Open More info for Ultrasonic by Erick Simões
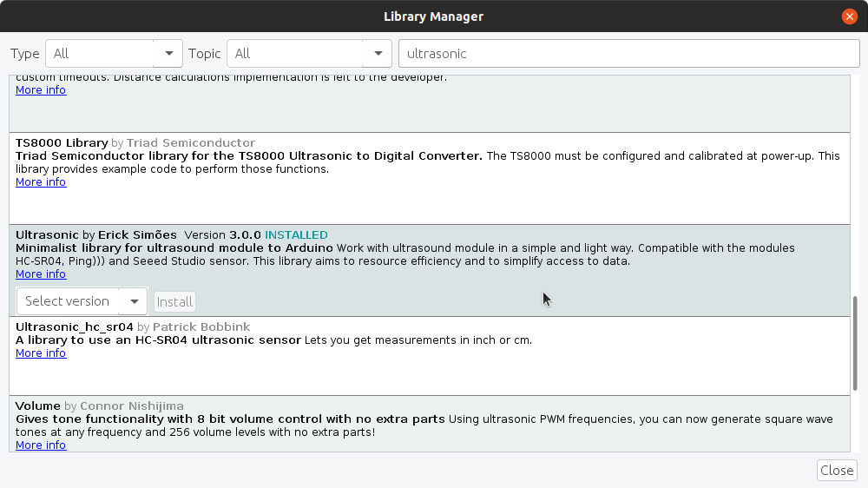868x488 pixels. point(41,274)
